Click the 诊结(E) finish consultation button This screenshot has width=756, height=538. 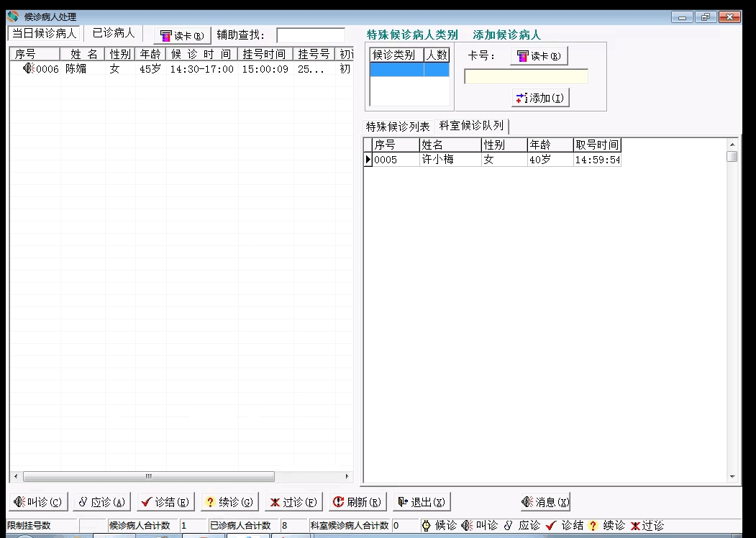(x=165, y=502)
